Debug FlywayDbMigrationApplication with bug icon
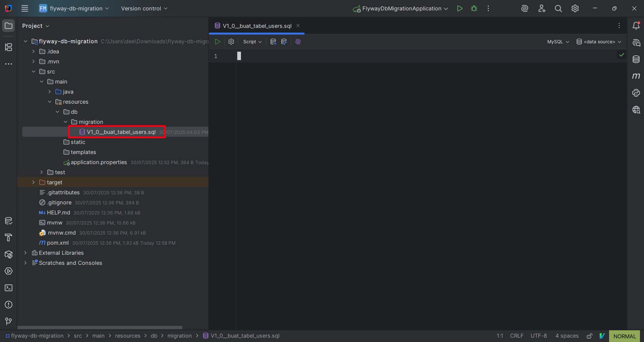Viewport: 644px width, 342px height. click(474, 8)
